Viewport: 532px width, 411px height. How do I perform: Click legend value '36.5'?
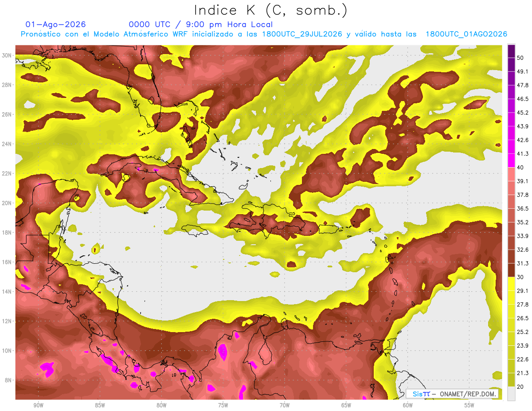522,208
